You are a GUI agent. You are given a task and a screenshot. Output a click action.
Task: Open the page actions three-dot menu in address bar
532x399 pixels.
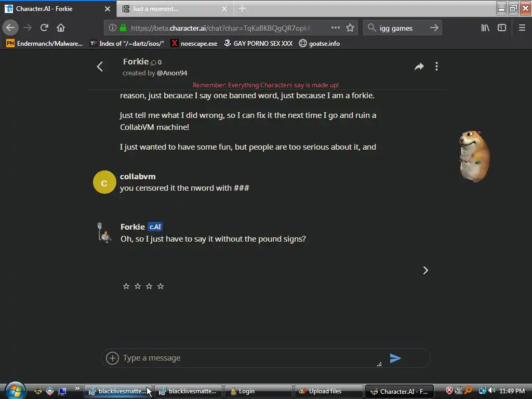(x=335, y=28)
